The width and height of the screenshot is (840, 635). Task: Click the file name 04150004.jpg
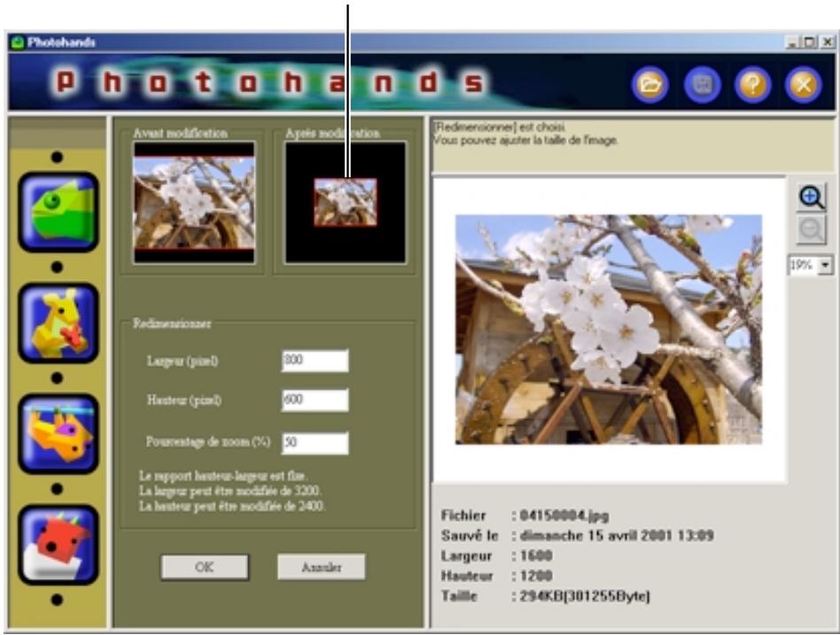[564, 515]
